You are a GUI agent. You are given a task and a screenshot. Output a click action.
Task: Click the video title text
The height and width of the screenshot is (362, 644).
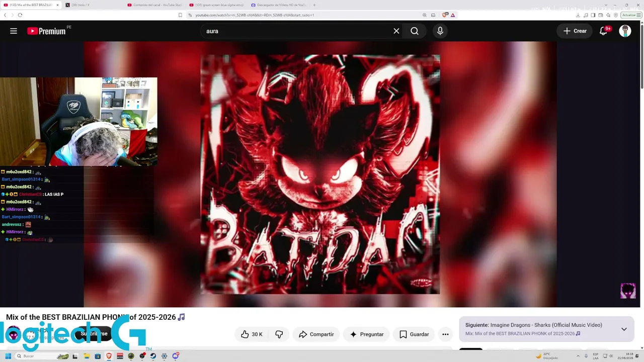[96, 317]
